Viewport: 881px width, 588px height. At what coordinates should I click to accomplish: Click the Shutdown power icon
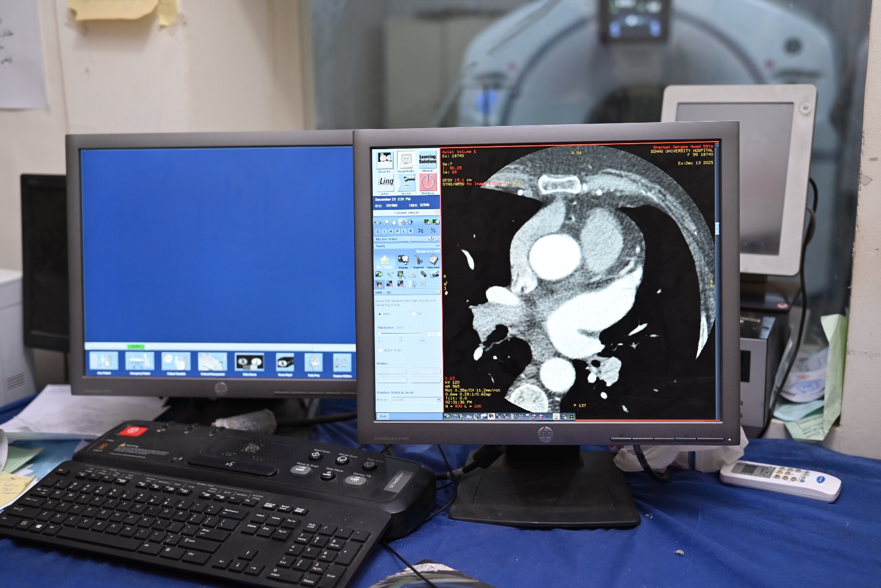point(428,182)
